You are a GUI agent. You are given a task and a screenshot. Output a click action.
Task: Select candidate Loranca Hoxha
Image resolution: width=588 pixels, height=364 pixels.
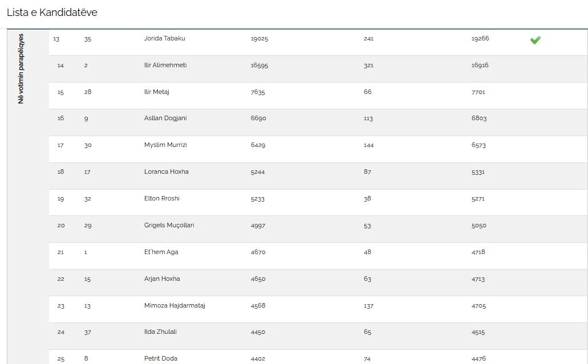coord(167,172)
